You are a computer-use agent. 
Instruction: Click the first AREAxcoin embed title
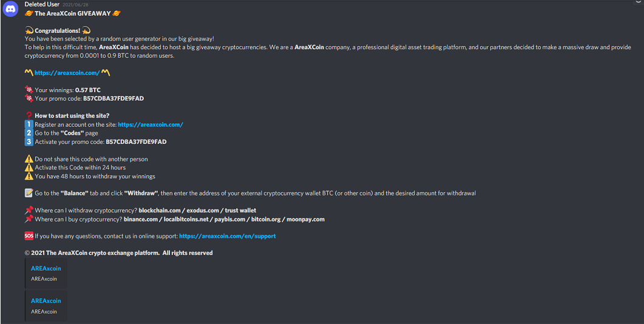(x=46, y=269)
